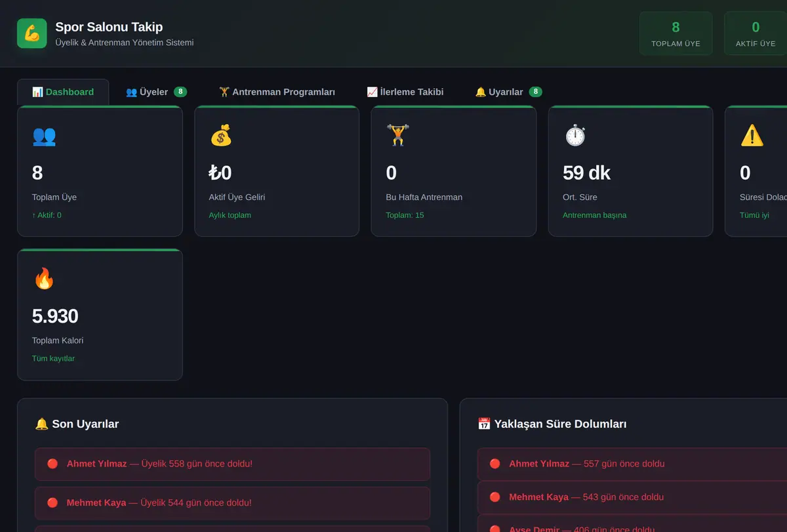
Task: Click the 59 dk average duration value
Action: pyautogui.click(x=586, y=173)
